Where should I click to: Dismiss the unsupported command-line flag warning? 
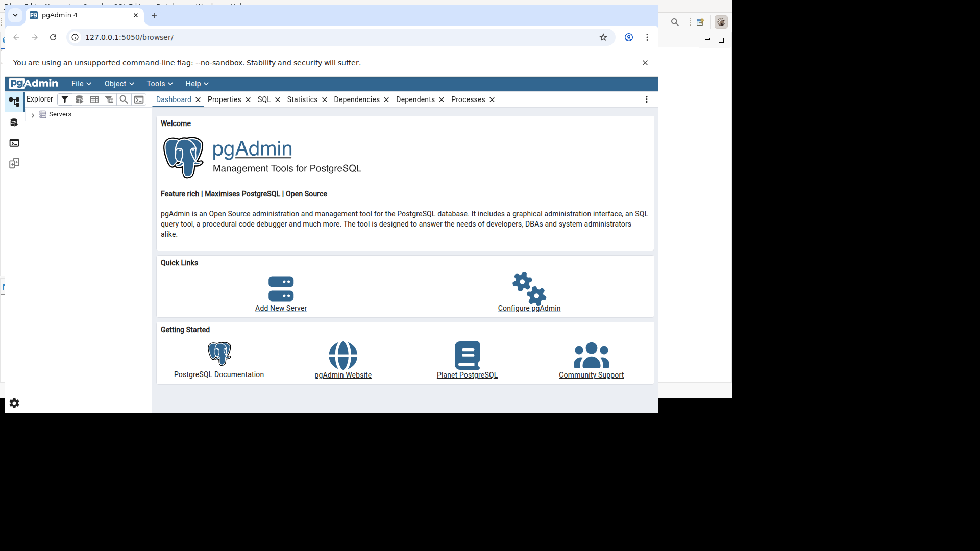[x=645, y=63]
